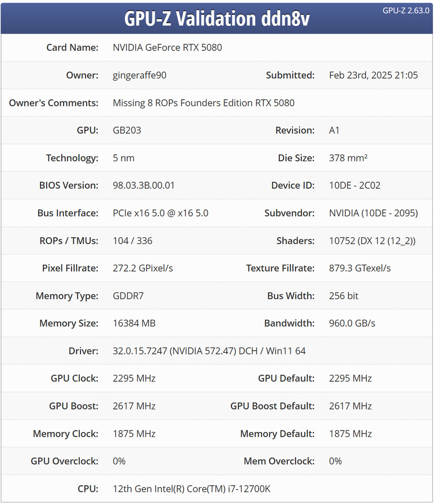Click the BIOS version 98.03.3B.00.01

point(144,185)
